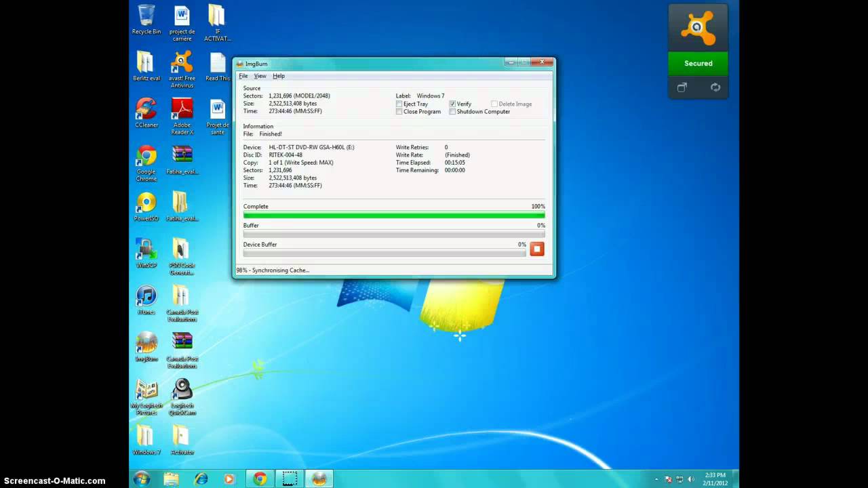Click the avast gadget logo
The height and width of the screenshot is (488, 868).
tap(698, 28)
